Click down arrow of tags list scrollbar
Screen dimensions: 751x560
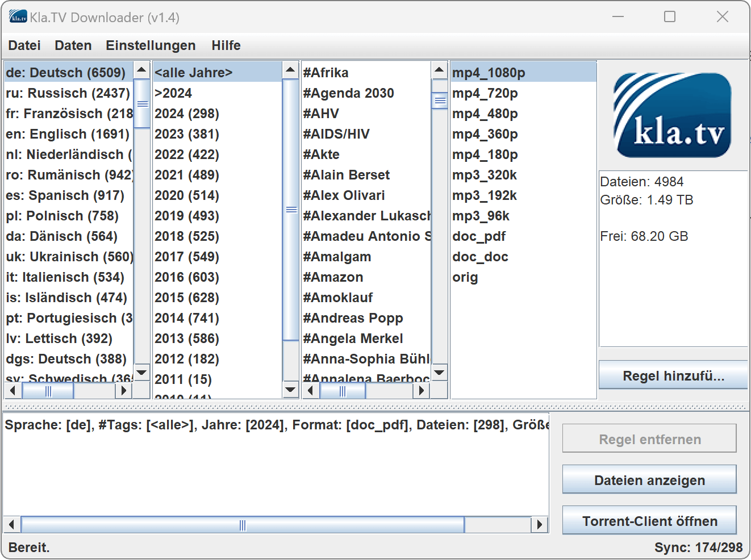point(439,373)
